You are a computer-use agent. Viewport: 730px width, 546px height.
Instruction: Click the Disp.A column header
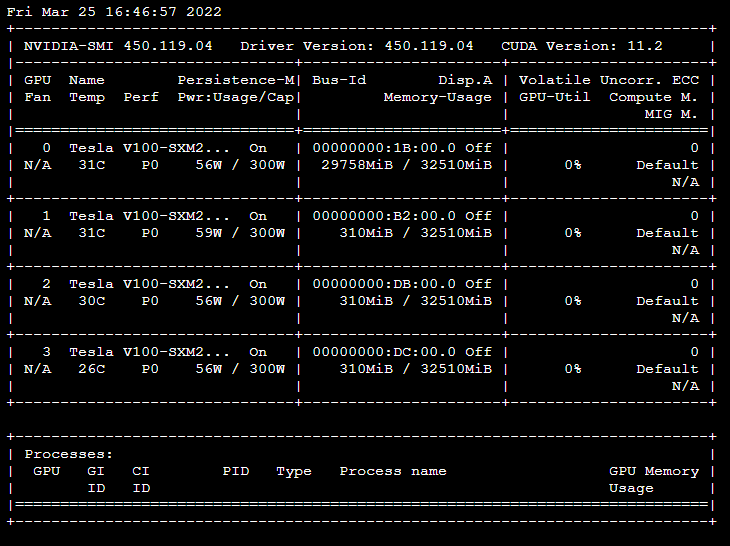[465, 80]
